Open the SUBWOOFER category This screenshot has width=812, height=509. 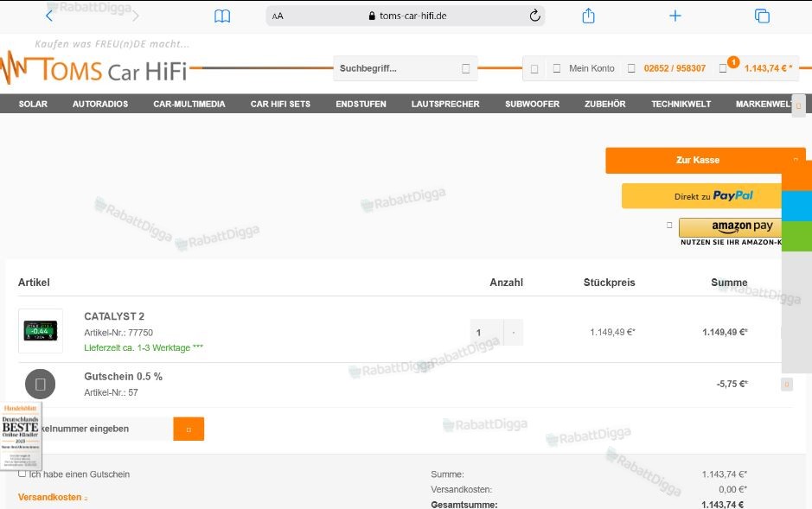click(x=533, y=104)
